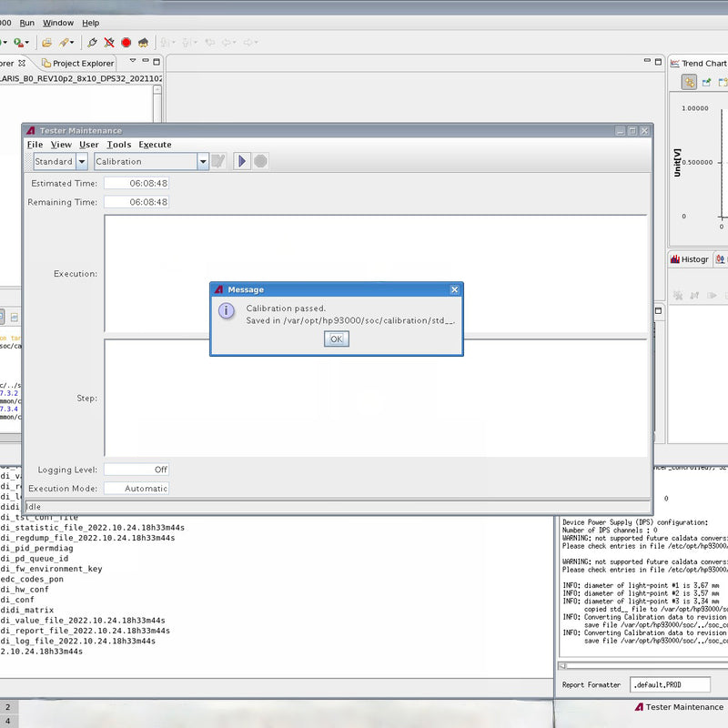
Task: Click the disconnect crossed-plug toolbar icon
Action: pos(109,42)
